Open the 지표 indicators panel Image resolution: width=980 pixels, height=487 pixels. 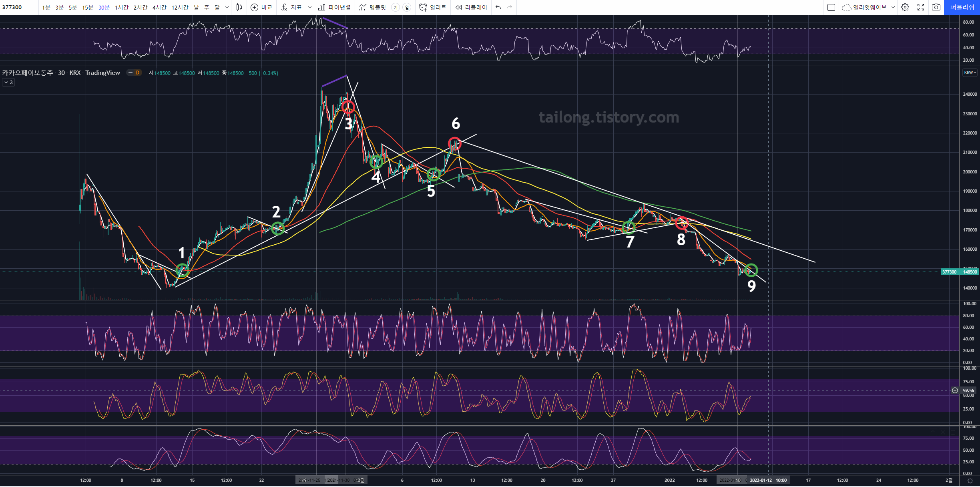pyautogui.click(x=292, y=7)
